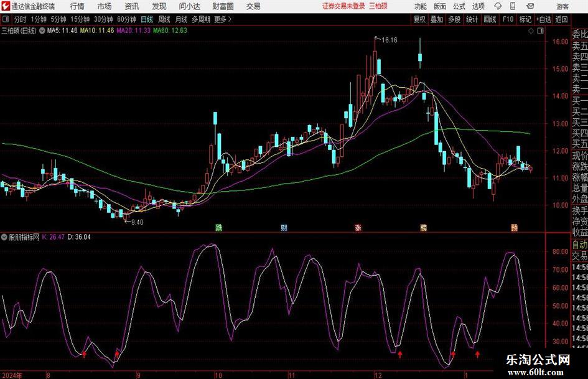The height and width of the screenshot is (379, 588).
Task: Open the 多周期 multi-period view
Action: (201, 19)
